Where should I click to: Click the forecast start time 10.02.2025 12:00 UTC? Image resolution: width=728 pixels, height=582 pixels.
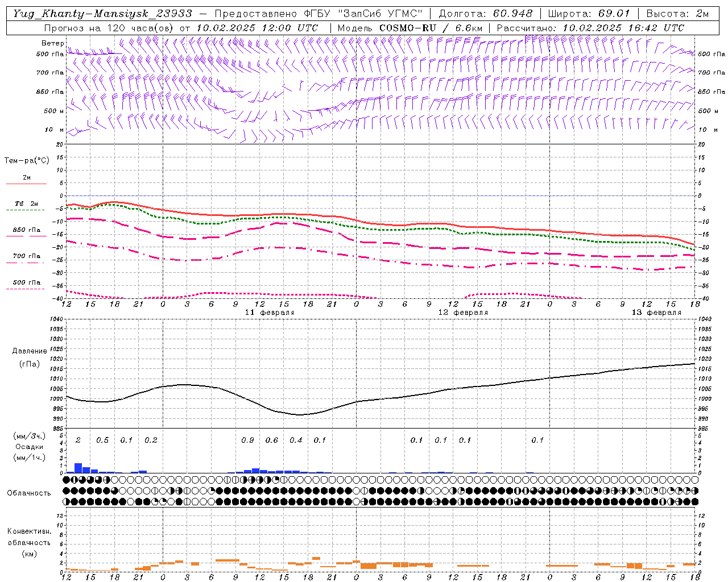tap(257, 28)
